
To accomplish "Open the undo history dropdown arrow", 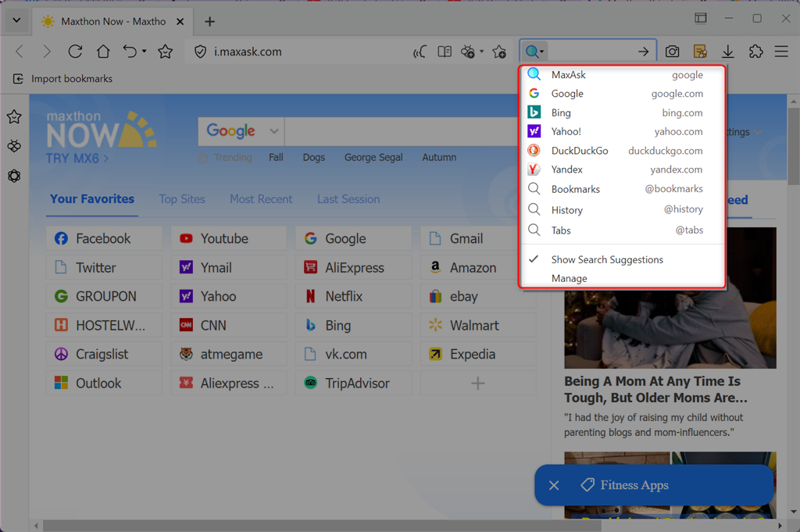I will tap(145, 51).
